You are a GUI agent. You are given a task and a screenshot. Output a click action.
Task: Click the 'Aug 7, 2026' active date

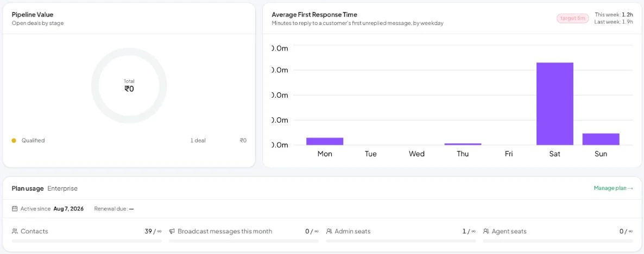point(68,209)
